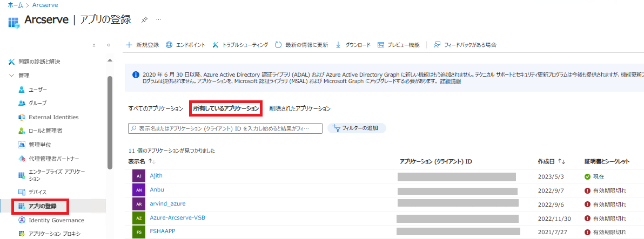Open アプリケーション プロキシ in sidebar
Image resolution: width=644 pixels, height=239 pixels.
pyautogui.click(x=49, y=234)
